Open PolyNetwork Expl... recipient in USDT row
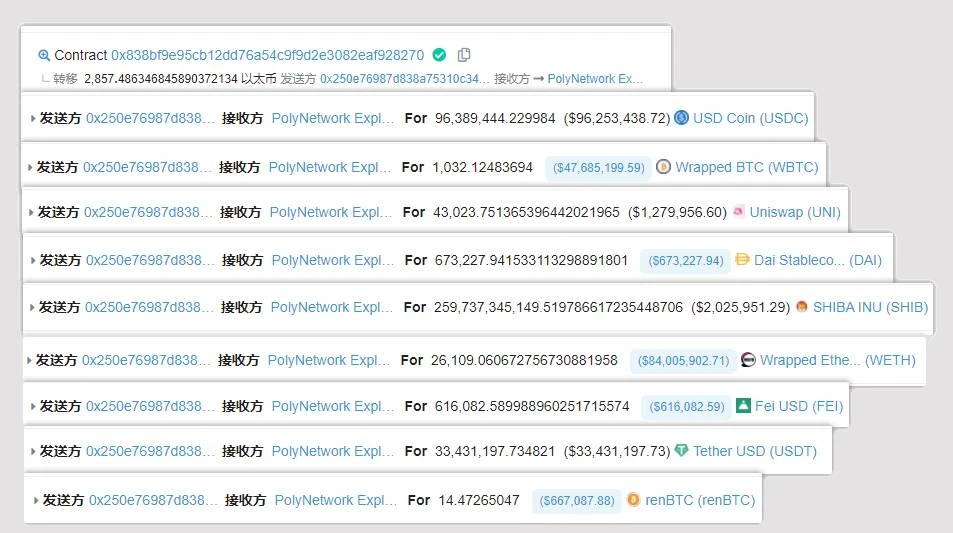The image size is (953, 533). pos(333,451)
